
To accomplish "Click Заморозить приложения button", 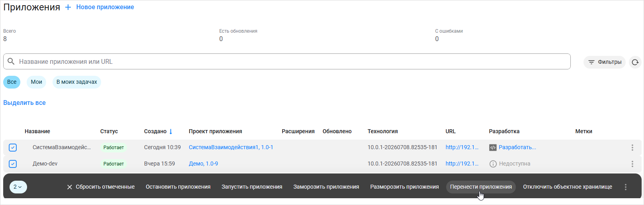I will point(326,187).
